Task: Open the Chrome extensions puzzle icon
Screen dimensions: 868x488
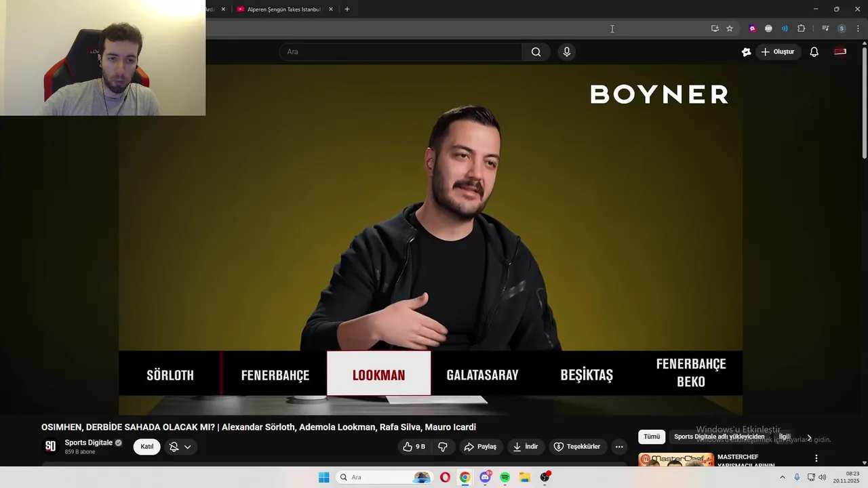Action: (801, 28)
